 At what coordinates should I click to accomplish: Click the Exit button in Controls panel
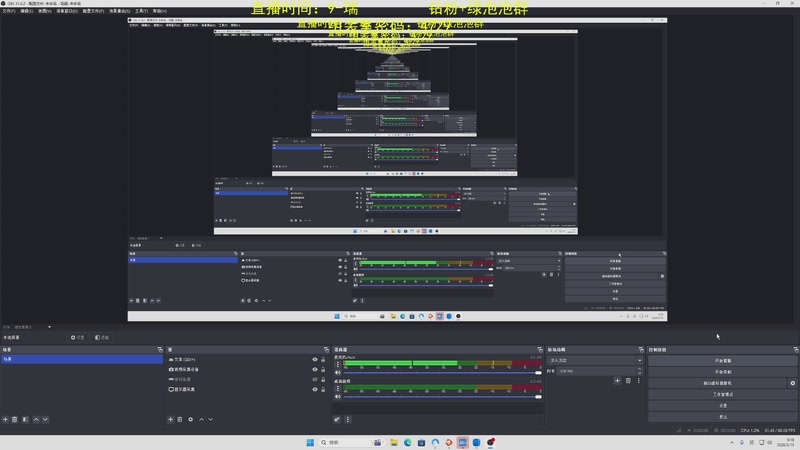pos(722,416)
